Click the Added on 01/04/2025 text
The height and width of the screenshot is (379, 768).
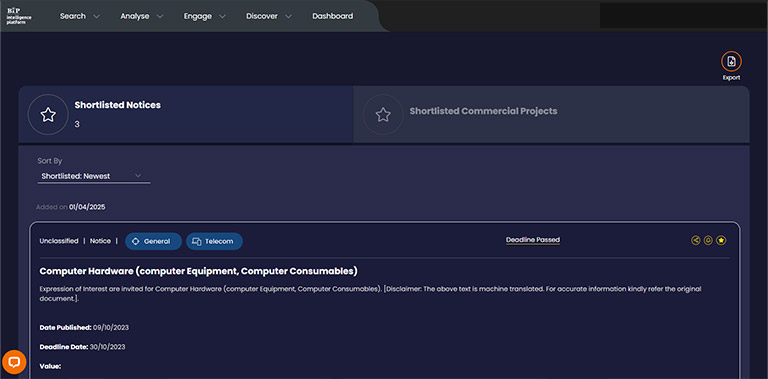click(71, 207)
